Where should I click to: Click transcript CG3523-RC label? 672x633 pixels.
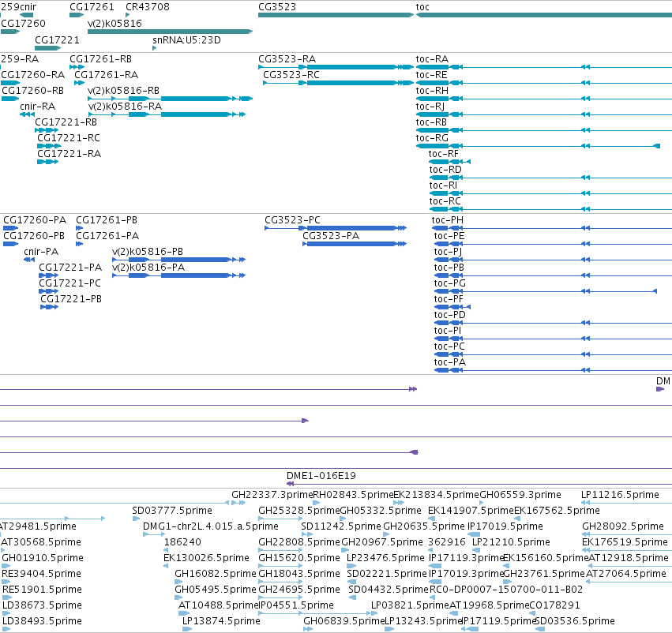[x=291, y=74]
